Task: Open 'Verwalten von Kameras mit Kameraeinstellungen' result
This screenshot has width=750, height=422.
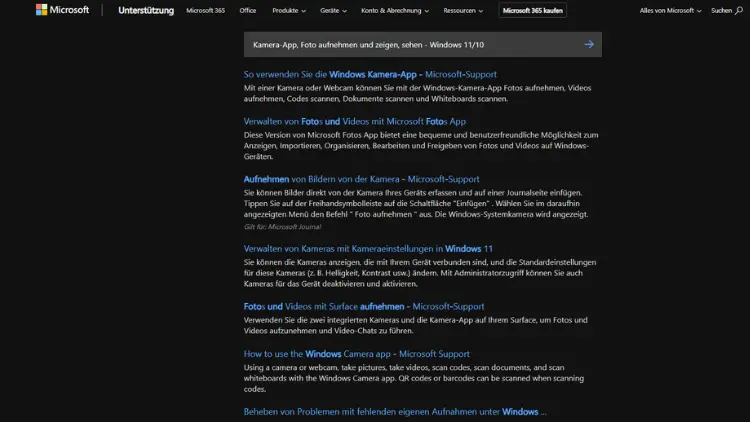Action: pos(368,249)
